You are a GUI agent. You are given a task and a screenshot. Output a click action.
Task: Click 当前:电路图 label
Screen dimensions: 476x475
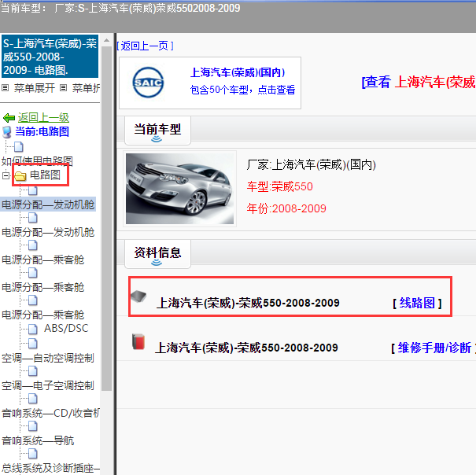click(x=42, y=131)
